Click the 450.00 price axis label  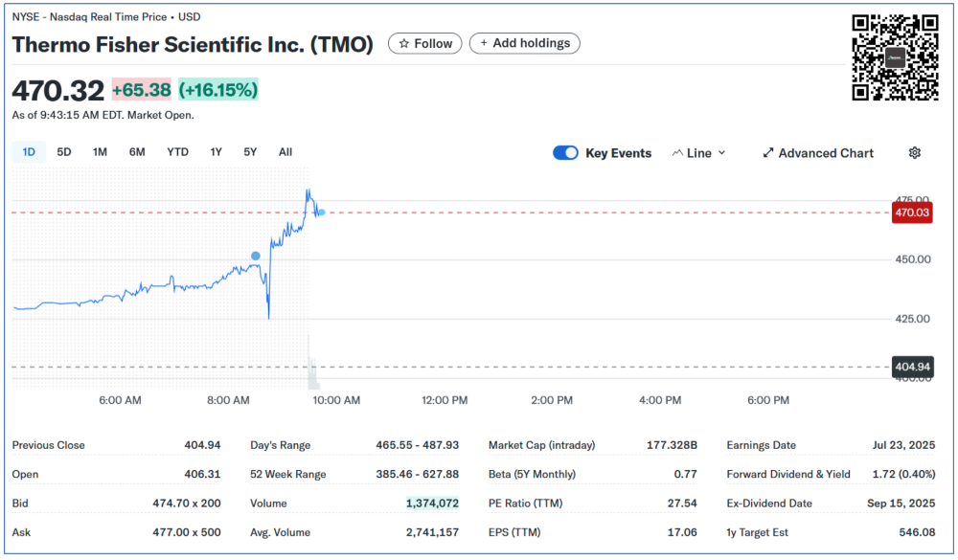pyautogui.click(x=913, y=259)
